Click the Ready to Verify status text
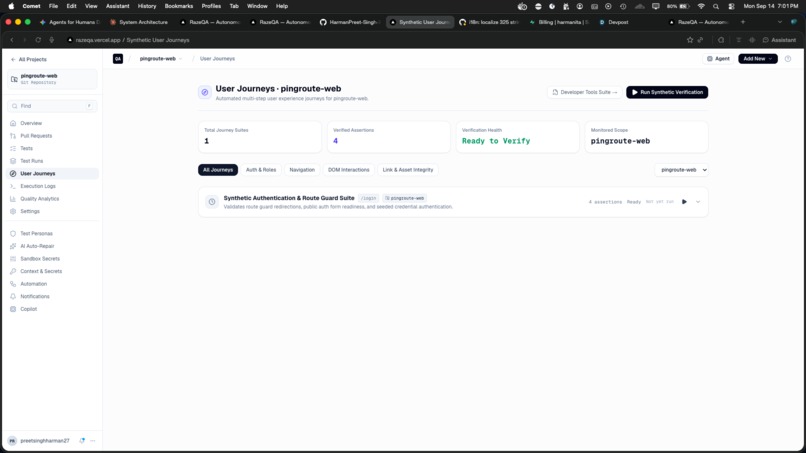 tap(496, 141)
